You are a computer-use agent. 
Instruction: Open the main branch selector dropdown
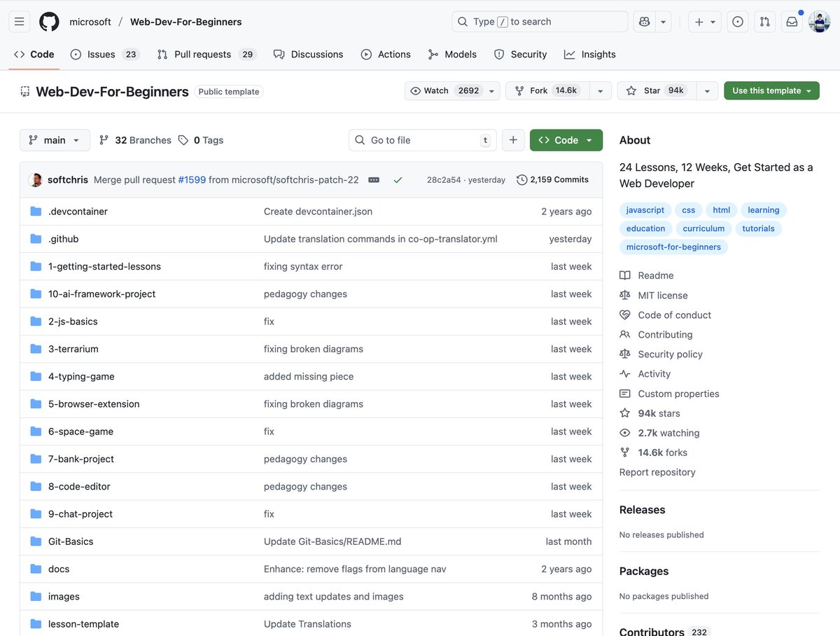pos(55,140)
